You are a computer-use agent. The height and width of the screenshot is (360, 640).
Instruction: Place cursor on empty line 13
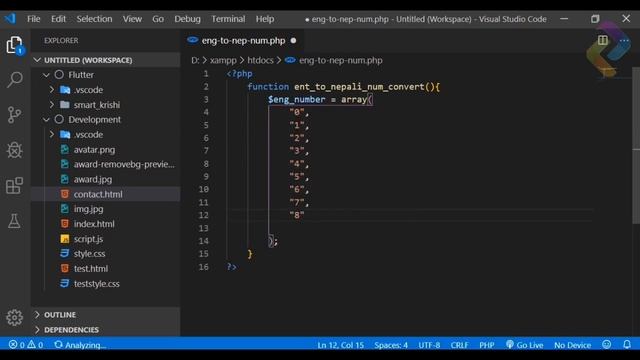(x=410, y=228)
